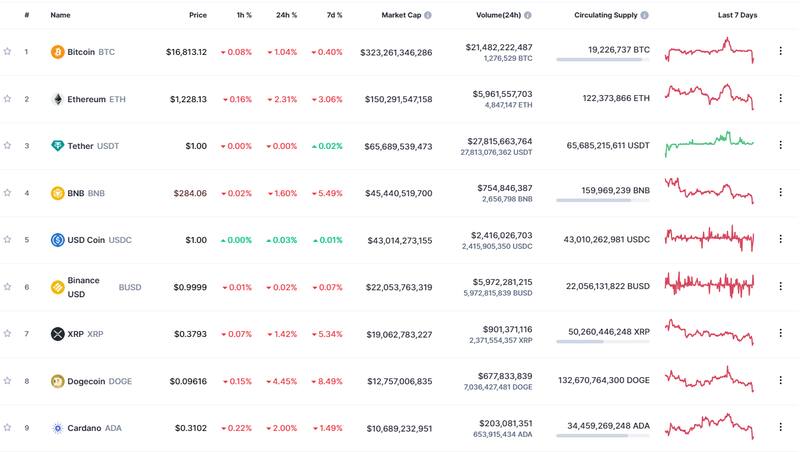Sort by the 24h % column header
This screenshot has height=452, width=800.
pos(286,16)
